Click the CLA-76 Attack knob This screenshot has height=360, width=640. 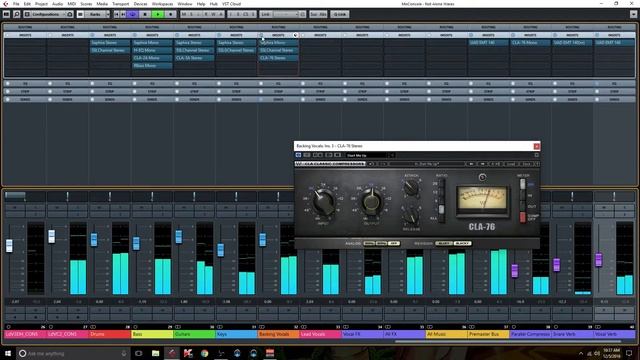[x=411, y=188]
